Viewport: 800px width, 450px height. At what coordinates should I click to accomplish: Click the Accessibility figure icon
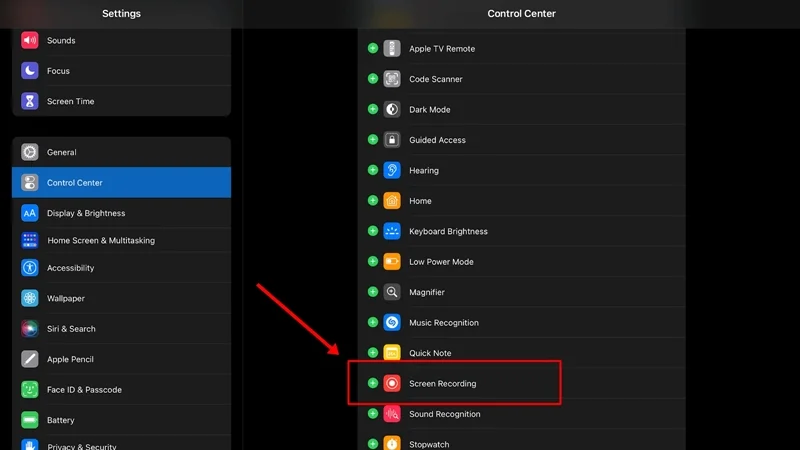(30, 267)
